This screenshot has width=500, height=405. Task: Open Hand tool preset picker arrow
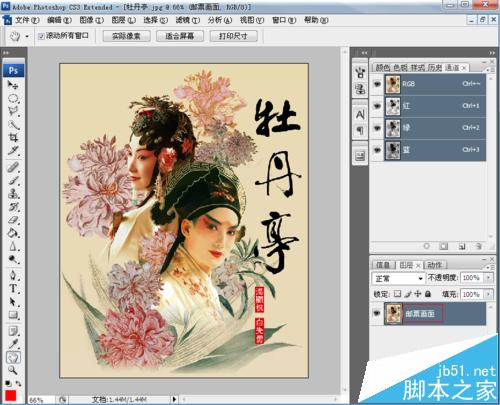click(x=27, y=36)
